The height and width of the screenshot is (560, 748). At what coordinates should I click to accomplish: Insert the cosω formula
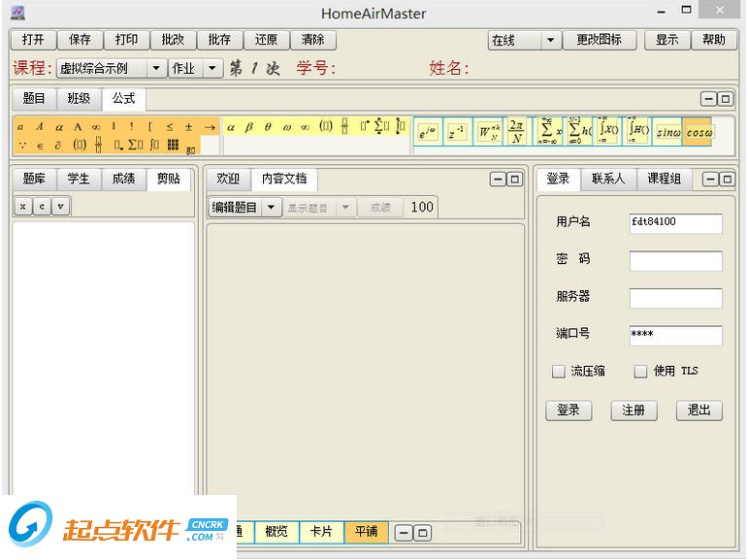[698, 132]
